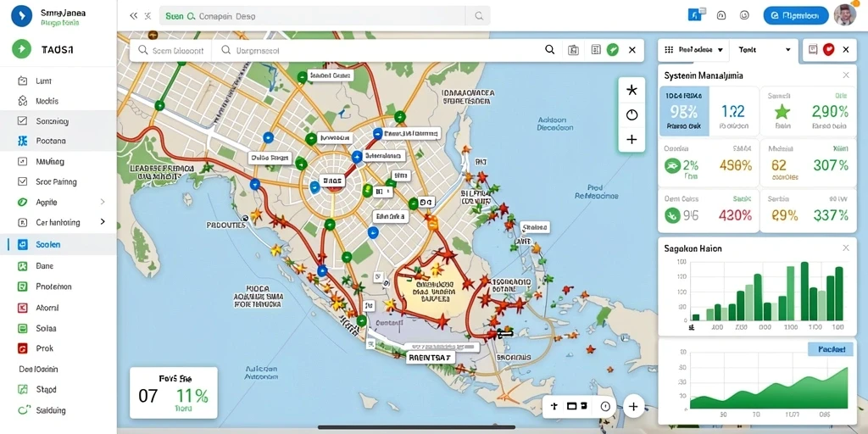Click the highlighted blue 98% stat card

tap(684, 111)
